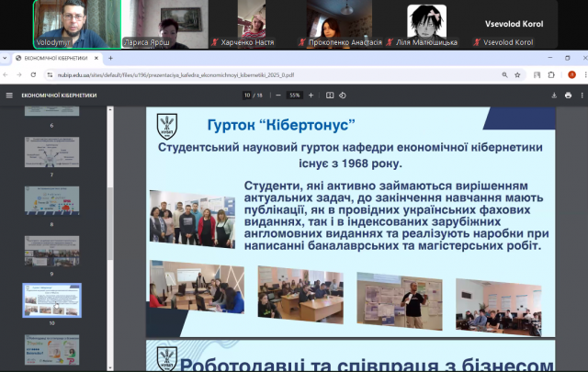Select the slide 7 thumbnail in sidebar
This screenshot has height=372, width=588.
coord(51,152)
